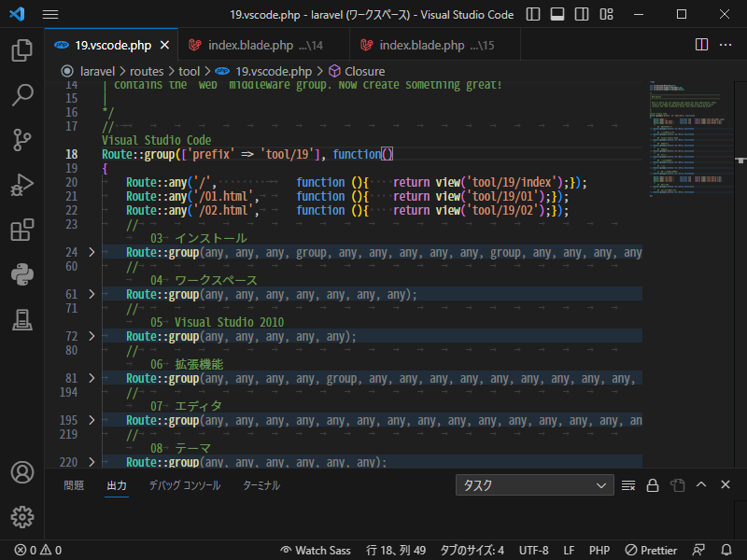Click the minimap code overview
The image size is (747, 560).
[691, 138]
